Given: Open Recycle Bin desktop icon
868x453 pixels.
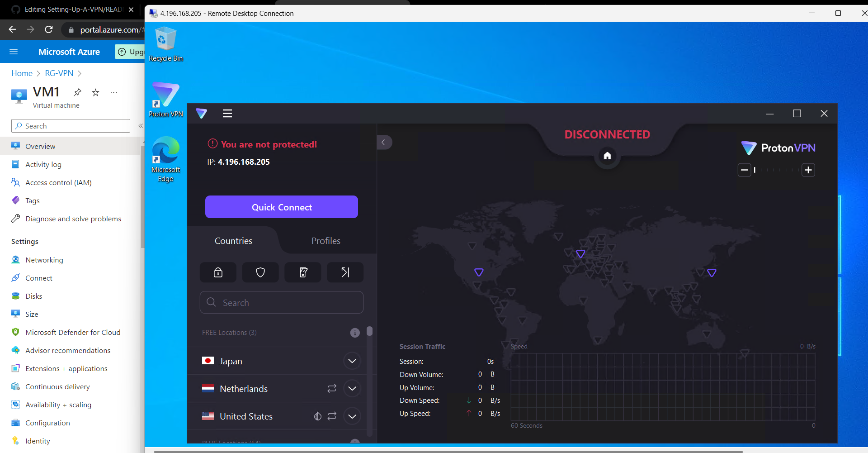Looking at the screenshot, I should click(165, 44).
